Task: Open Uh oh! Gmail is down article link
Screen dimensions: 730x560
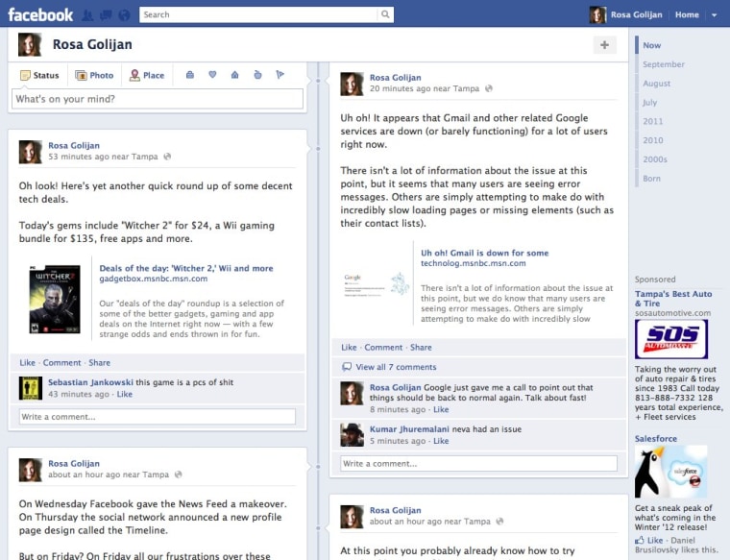Action: pos(485,253)
